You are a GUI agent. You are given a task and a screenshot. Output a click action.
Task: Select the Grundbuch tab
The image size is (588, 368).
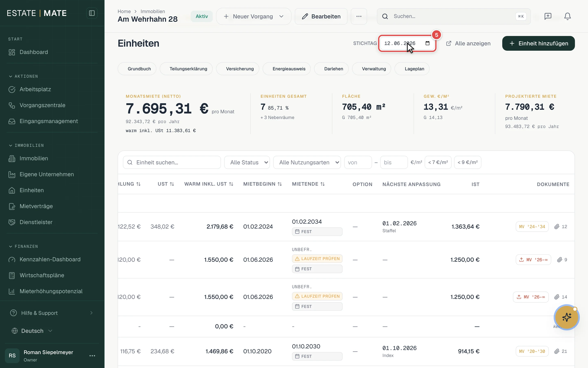[137, 69]
